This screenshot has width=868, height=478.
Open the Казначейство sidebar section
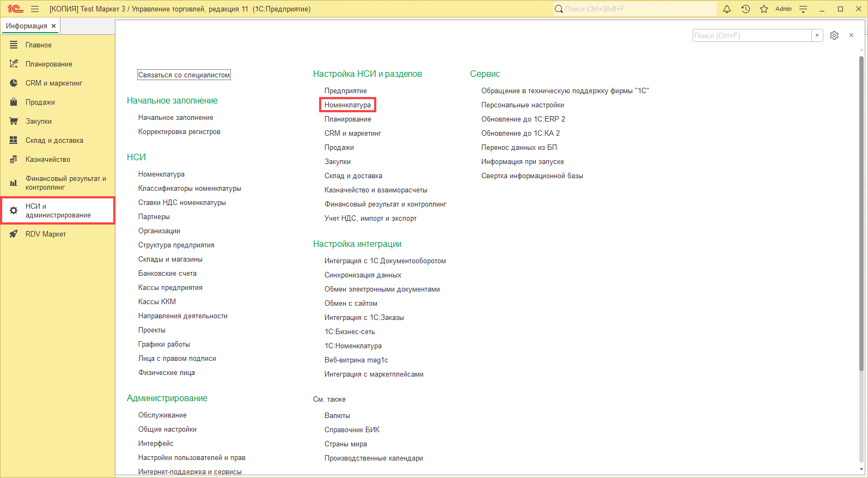pyautogui.click(x=47, y=160)
